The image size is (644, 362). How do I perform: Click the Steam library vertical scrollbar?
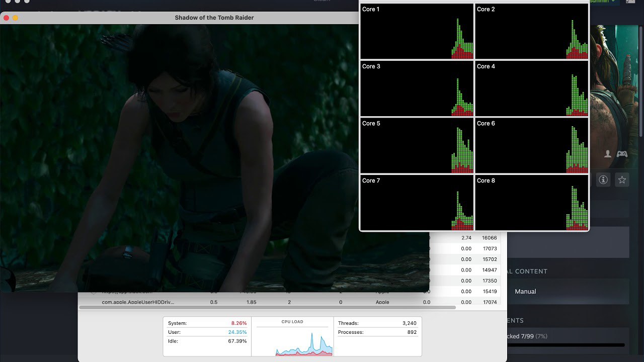640,80
